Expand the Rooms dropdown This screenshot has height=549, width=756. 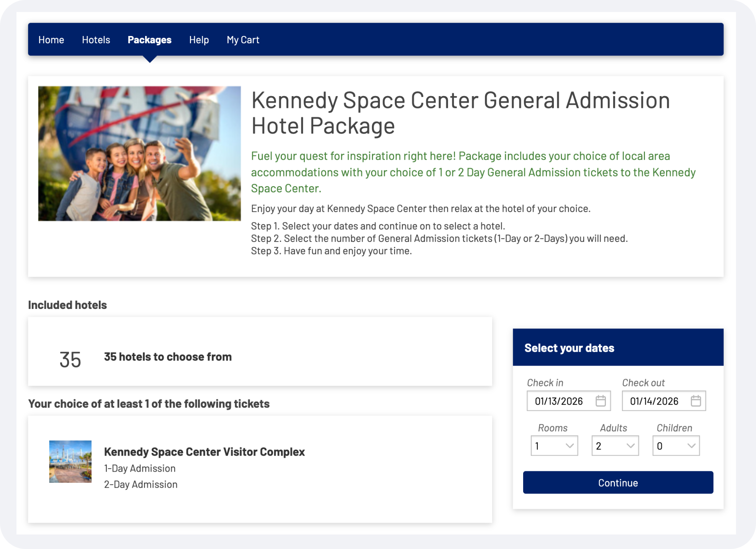click(554, 446)
